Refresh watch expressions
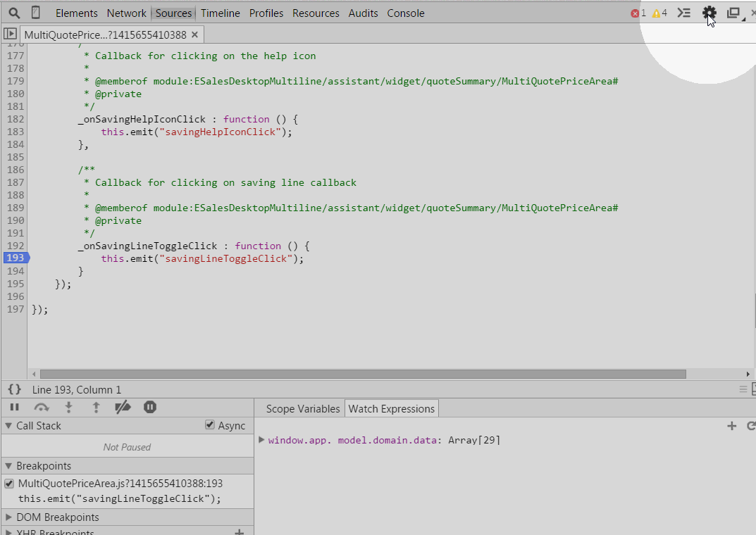This screenshot has height=535, width=756. tap(751, 426)
